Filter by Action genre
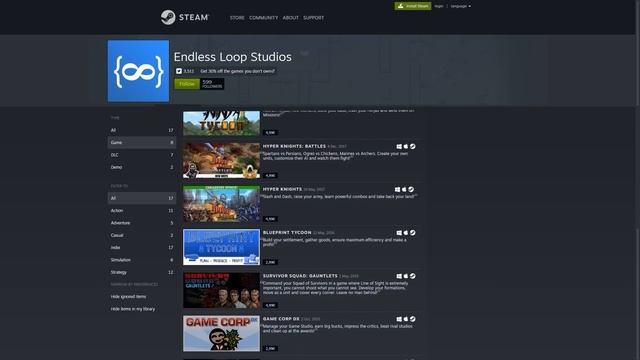This screenshot has height=360, width=640. (142, 211)
